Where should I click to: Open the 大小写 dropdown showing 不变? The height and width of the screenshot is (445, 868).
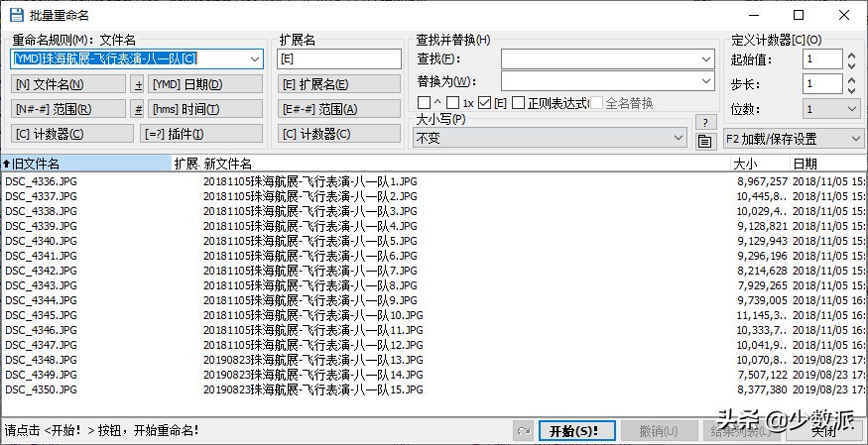(550, 138)
